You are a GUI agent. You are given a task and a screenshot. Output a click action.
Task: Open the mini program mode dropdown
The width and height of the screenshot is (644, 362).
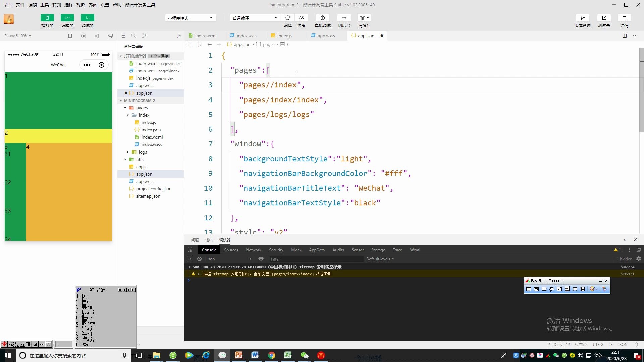pyautogui.click(x=190, y=18)
